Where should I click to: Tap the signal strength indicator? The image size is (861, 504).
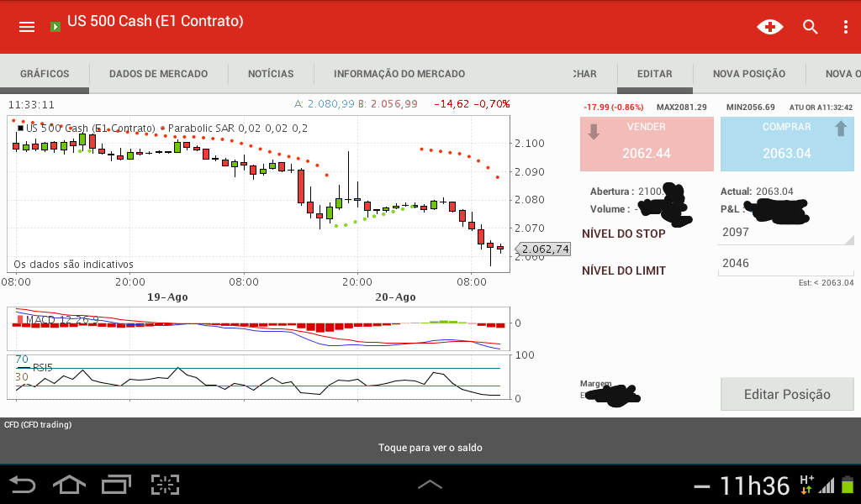point(827,485)
